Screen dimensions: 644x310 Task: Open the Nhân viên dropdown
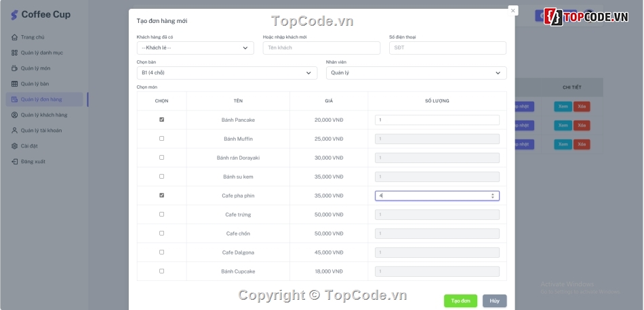pos(416,73)
